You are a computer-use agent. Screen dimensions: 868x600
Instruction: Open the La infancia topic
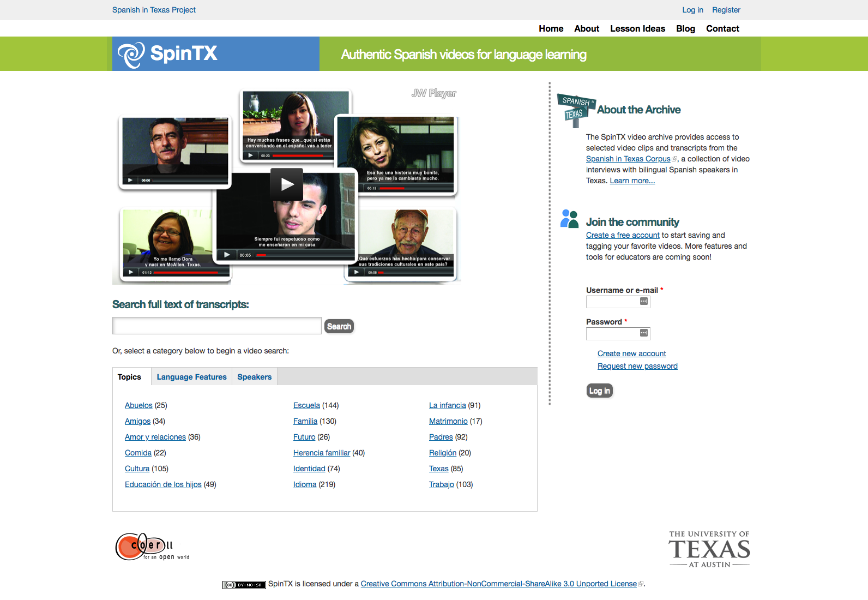click(448, 405)
